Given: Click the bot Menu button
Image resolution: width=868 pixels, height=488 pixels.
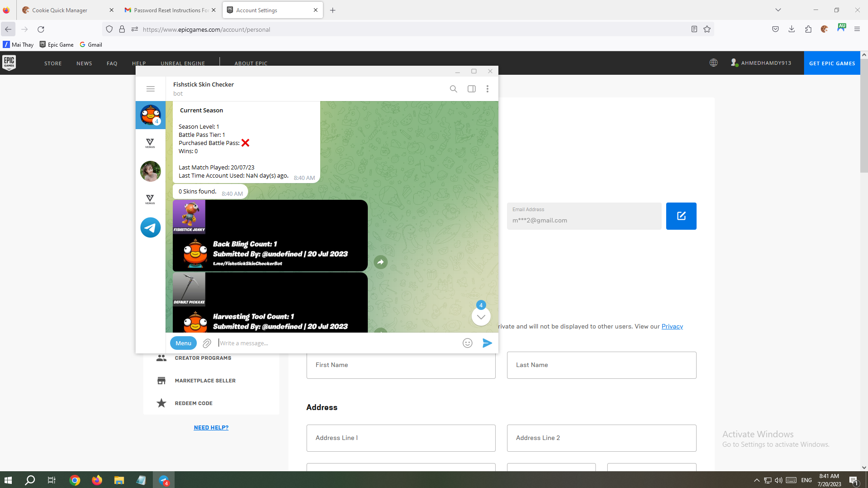Looking at the screenshot, I should (183, 343).
